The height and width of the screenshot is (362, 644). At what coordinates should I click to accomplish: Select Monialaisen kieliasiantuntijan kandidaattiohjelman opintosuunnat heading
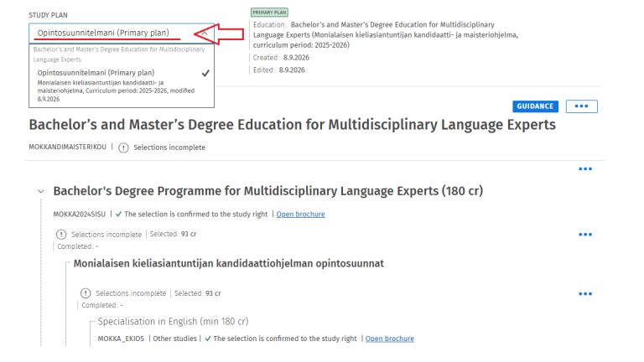[x=229, y=263]
